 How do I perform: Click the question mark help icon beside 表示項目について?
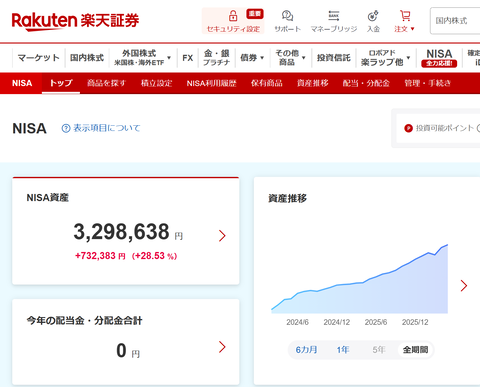66,128
